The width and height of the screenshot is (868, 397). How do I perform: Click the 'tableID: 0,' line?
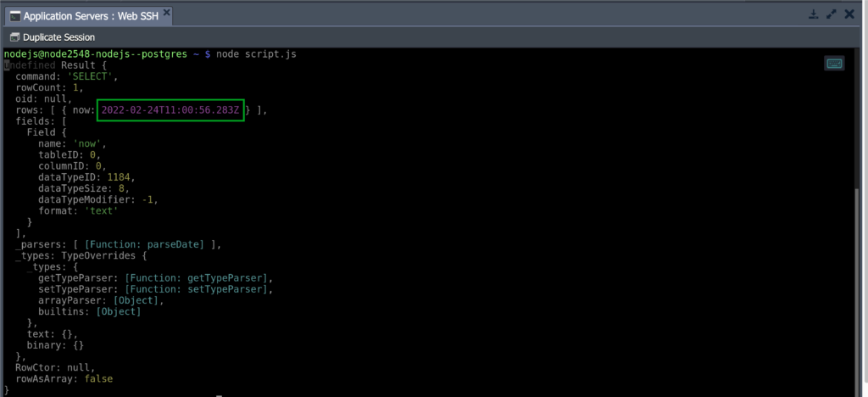point(70,154)
